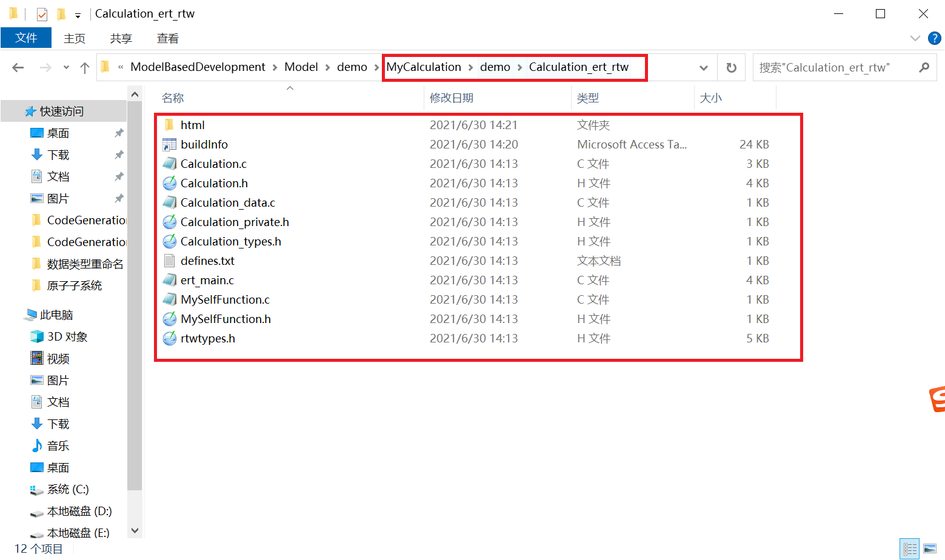
Task: Click the Sogou input method icon
Action: tap(937, 399)
